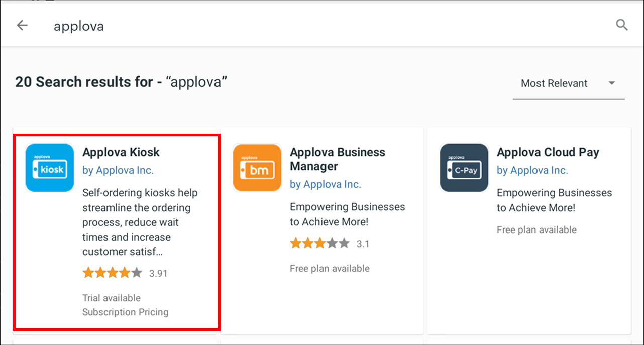Open the Applova Cloud Pay title

tap(548, 152)
